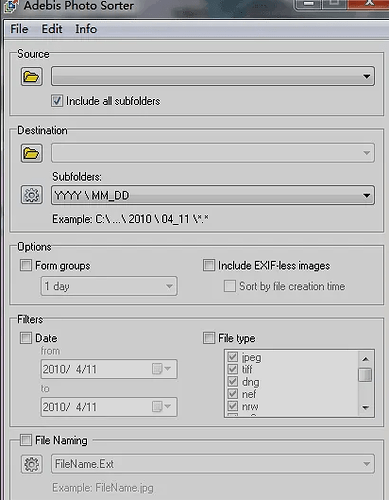This screenshot has height=500, width=389.
Task: Click the Subfolders: label
Action: (77, 177)
